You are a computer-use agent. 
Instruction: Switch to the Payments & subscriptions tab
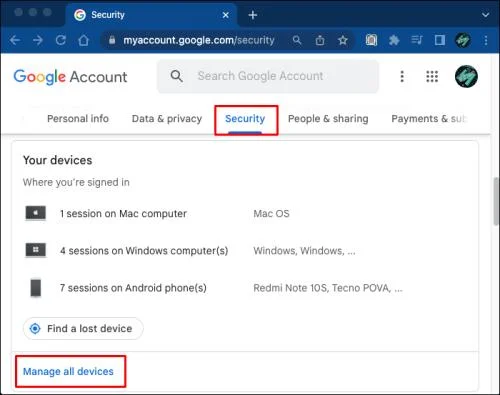tap(429, 119)
